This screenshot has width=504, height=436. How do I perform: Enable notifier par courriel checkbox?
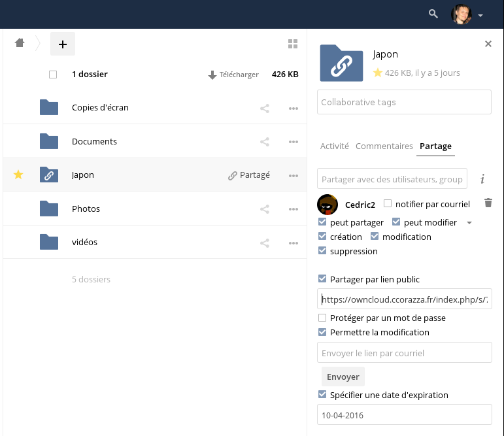point(388,204)
